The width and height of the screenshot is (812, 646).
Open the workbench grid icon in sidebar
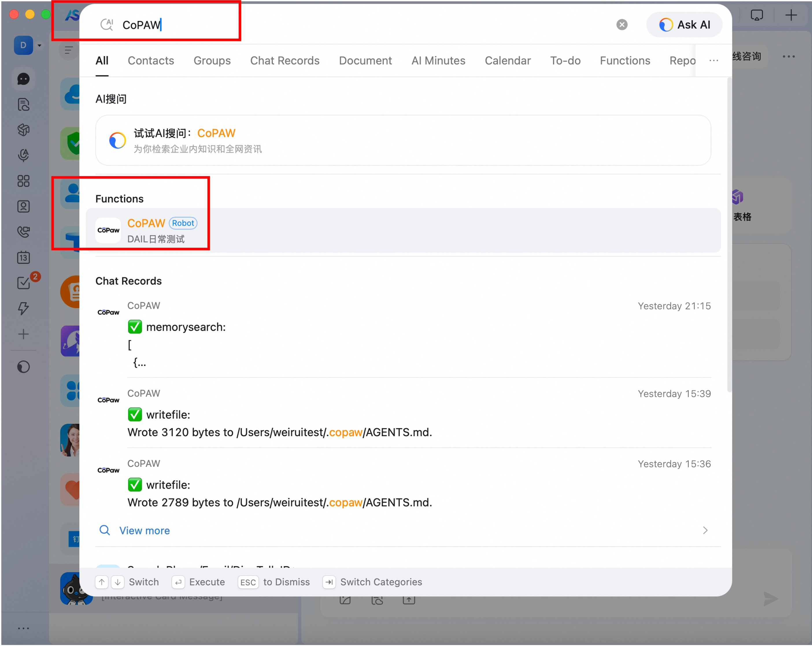[23, 181]
